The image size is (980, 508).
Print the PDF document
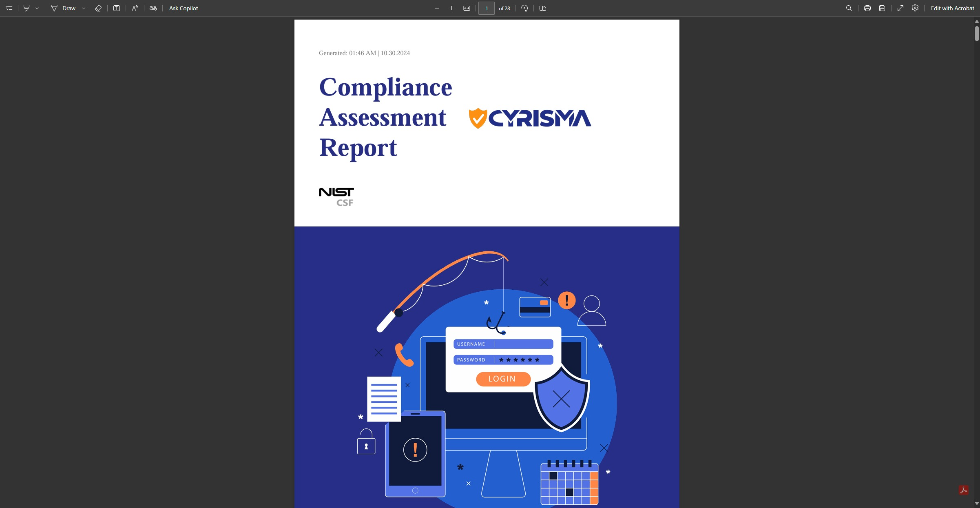(x=867, y=8)
